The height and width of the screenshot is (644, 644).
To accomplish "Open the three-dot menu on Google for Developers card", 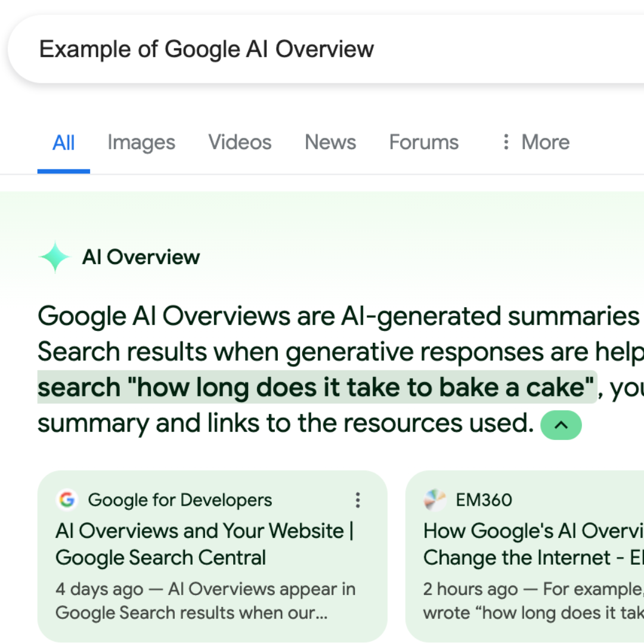I will click(358, 500).
